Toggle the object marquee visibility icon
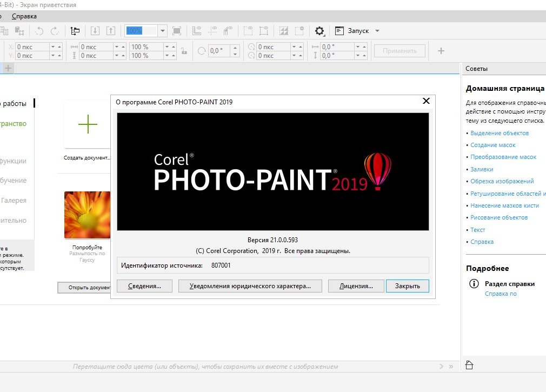The image size is (546, 392). pyautogui.click(x=264, y=31)
